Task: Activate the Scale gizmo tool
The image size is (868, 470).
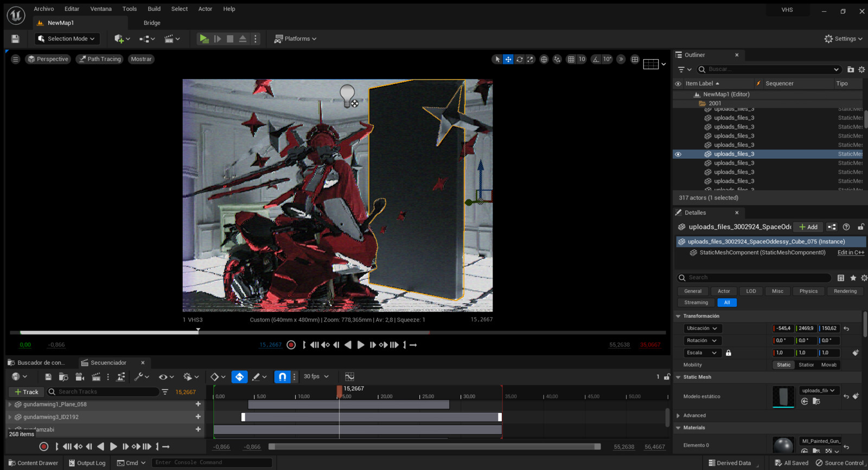Action: 530,59
